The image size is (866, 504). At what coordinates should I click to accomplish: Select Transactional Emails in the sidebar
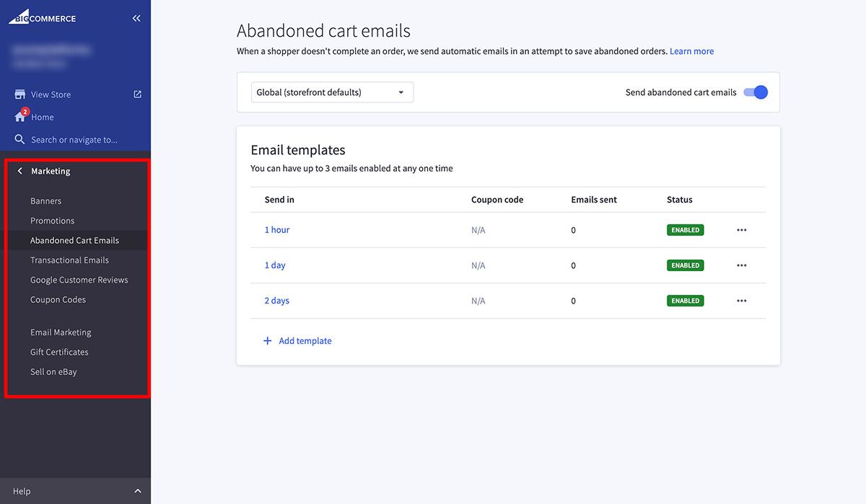70,260
